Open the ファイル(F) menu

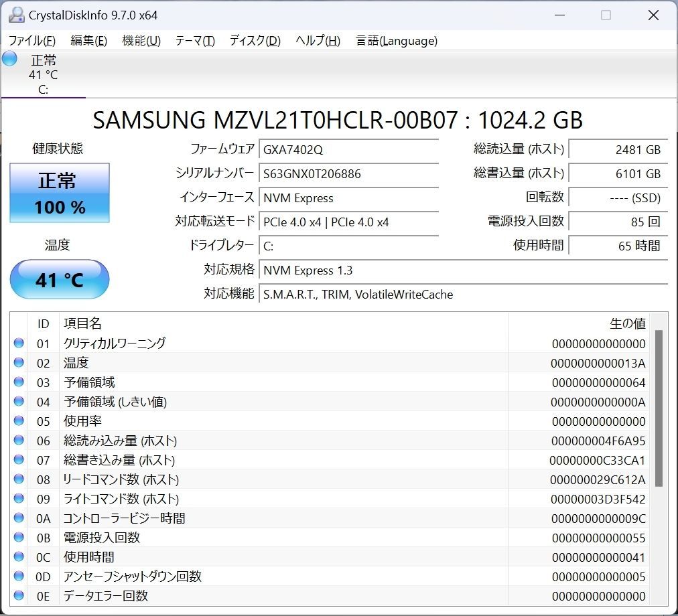(x=31, y=41)
